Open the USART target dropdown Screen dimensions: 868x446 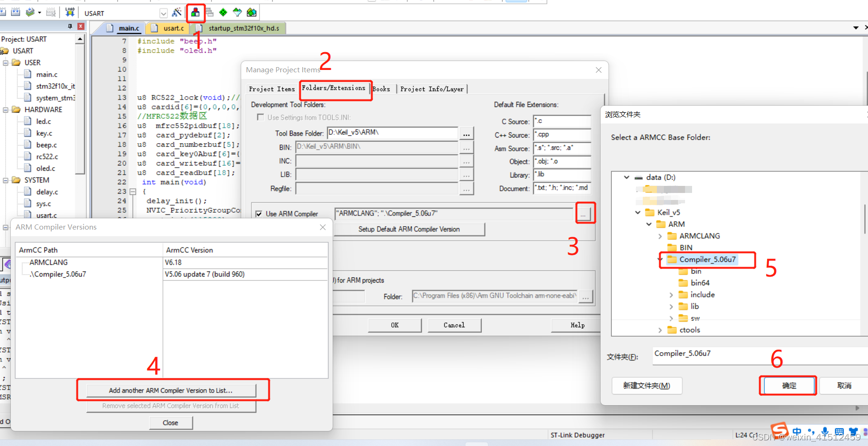(163, 13)
